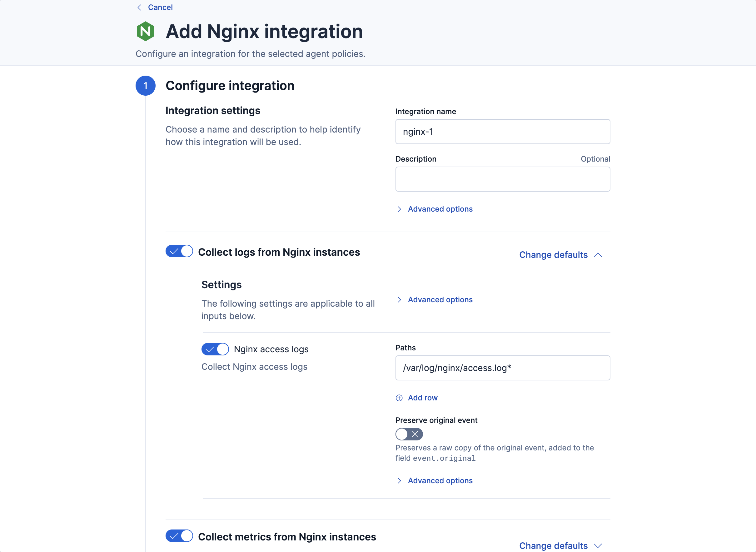Click the 'Optional' label above Description

(595, 159)
